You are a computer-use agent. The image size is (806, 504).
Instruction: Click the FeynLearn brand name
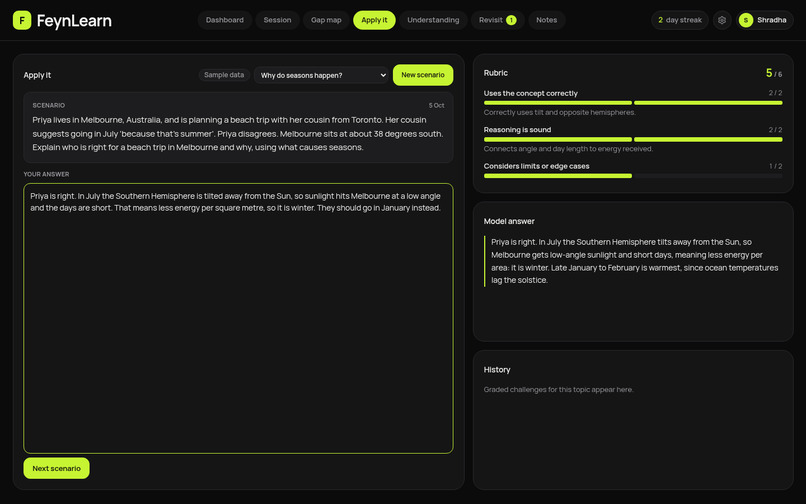(x=74, y=21)
